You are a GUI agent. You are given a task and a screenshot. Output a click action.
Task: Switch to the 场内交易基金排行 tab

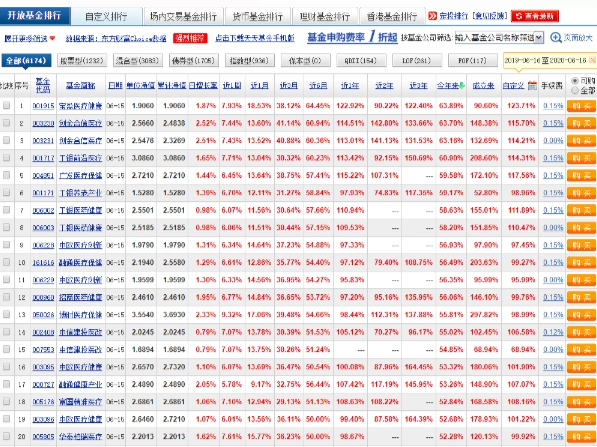(x=184, y=16)
